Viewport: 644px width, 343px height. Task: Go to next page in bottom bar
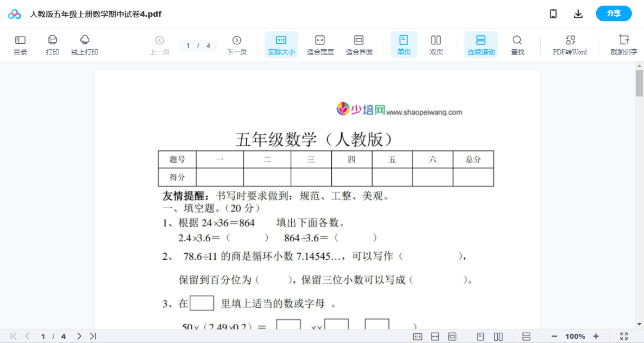tap(79, 336)
